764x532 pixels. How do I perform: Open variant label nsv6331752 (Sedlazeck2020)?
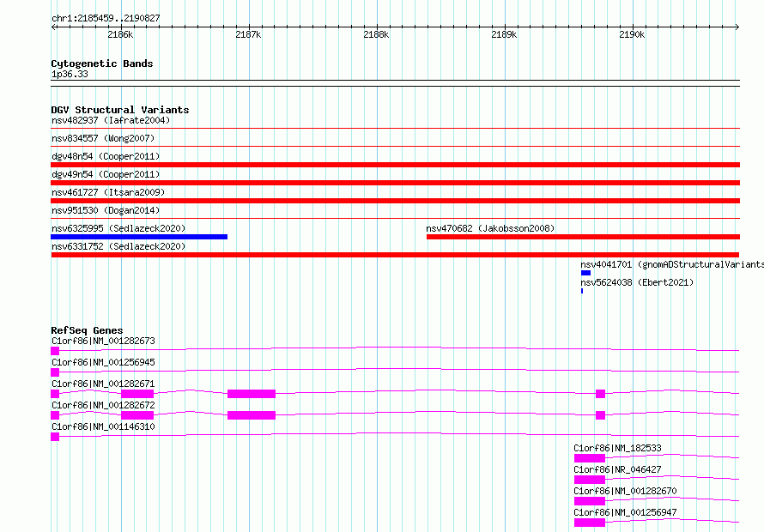118,246
